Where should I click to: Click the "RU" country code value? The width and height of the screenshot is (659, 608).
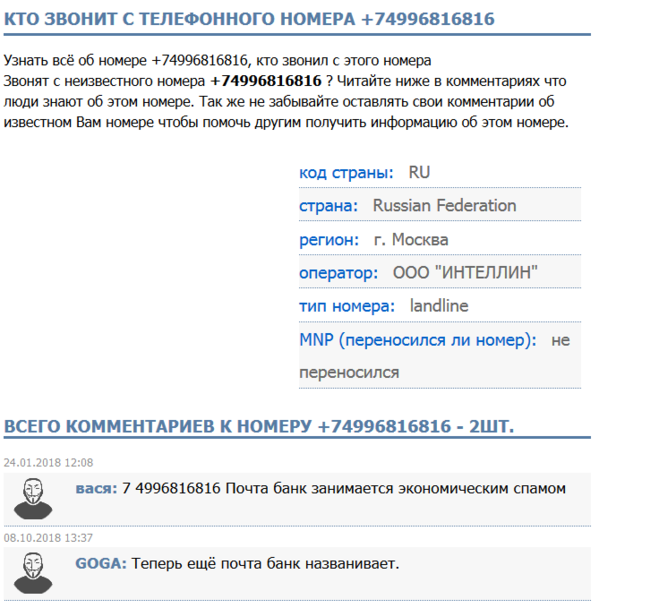pos(419,173)
